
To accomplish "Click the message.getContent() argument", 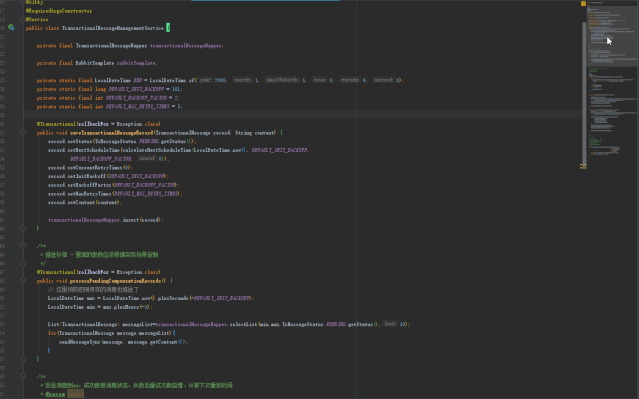I will (156, 342).
